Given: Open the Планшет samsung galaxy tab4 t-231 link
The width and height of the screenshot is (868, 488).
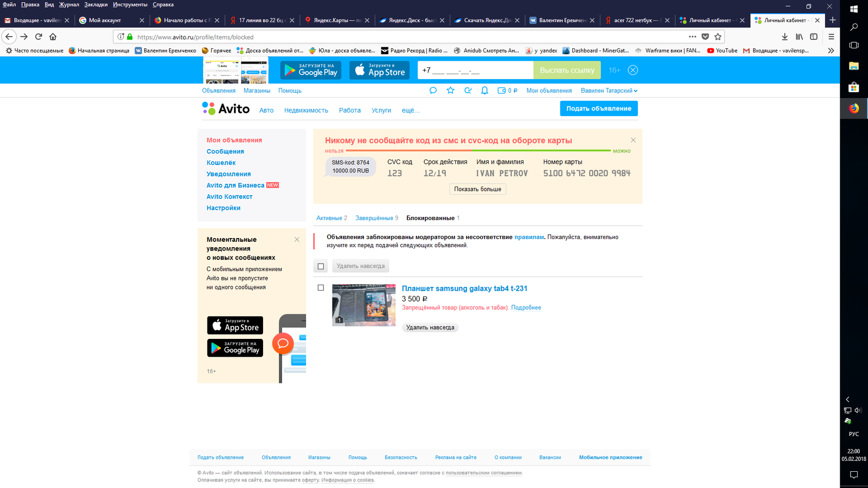Looking at the screenshot, I should coord(464,288).
